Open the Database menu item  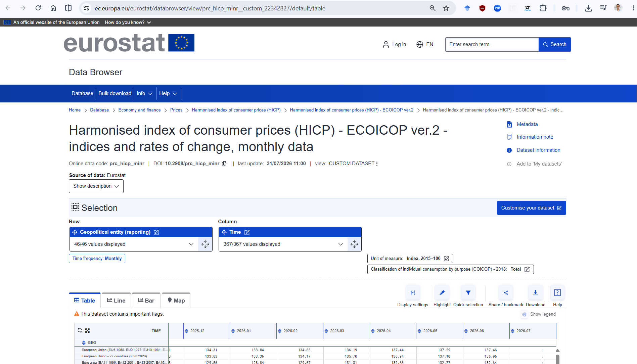coord(82,93)
